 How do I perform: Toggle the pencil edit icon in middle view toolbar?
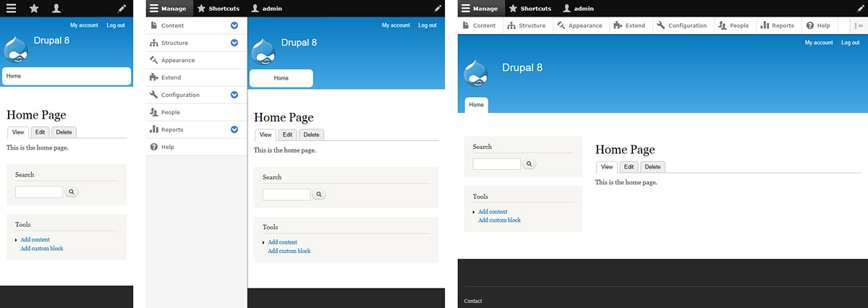point(438,9)
